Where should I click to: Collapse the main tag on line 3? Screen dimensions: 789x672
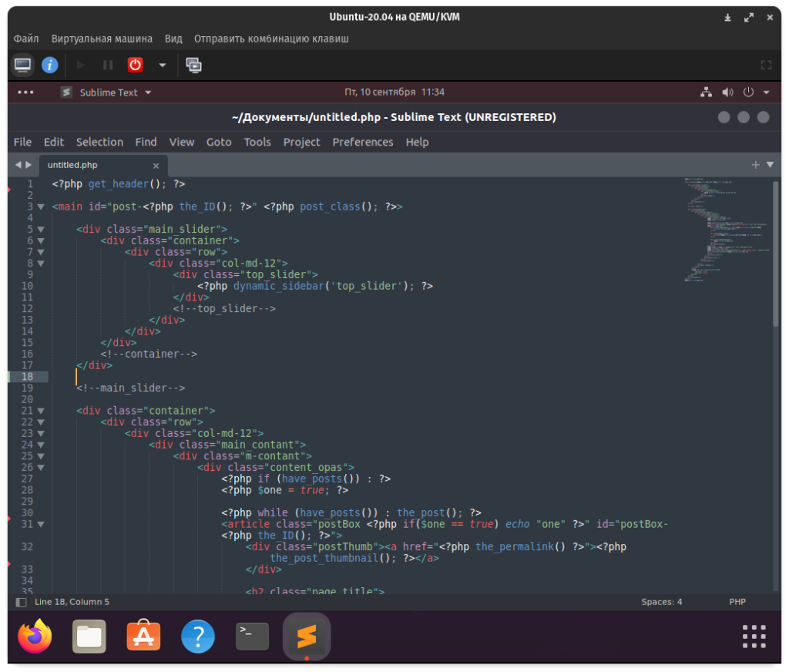click(41, 207)
